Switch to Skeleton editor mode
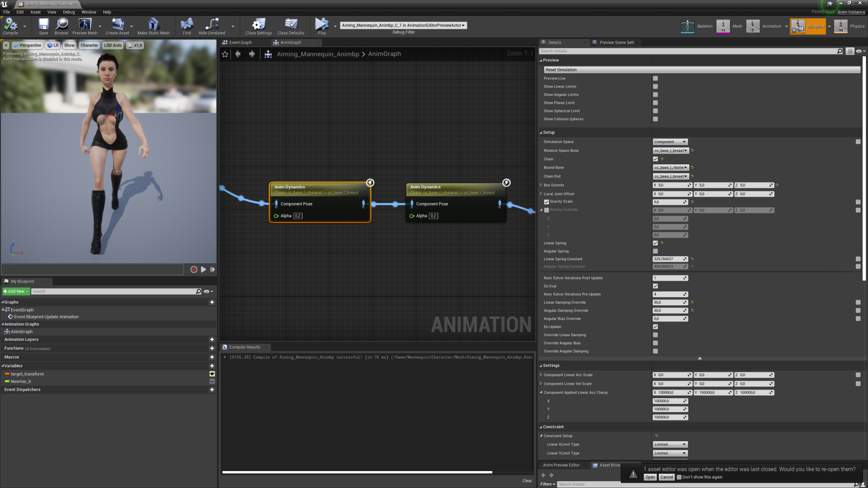Viewport: 868px width, 488px height. point(697,26)
